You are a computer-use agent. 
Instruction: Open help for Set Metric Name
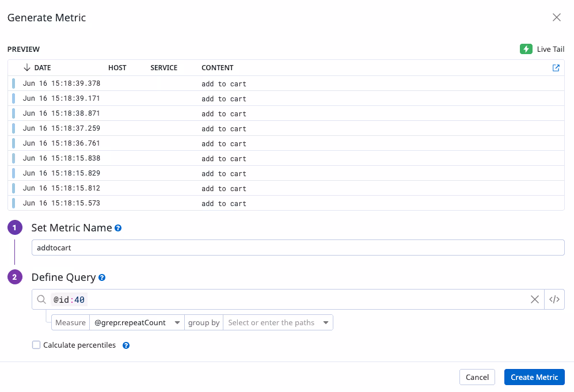[x=118, y=228]
